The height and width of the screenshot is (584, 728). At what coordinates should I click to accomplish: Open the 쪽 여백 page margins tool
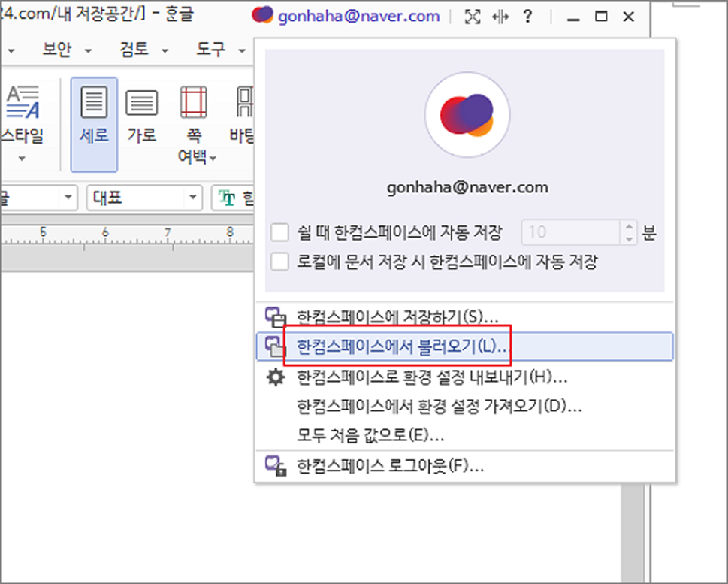(x=194, y=103)
